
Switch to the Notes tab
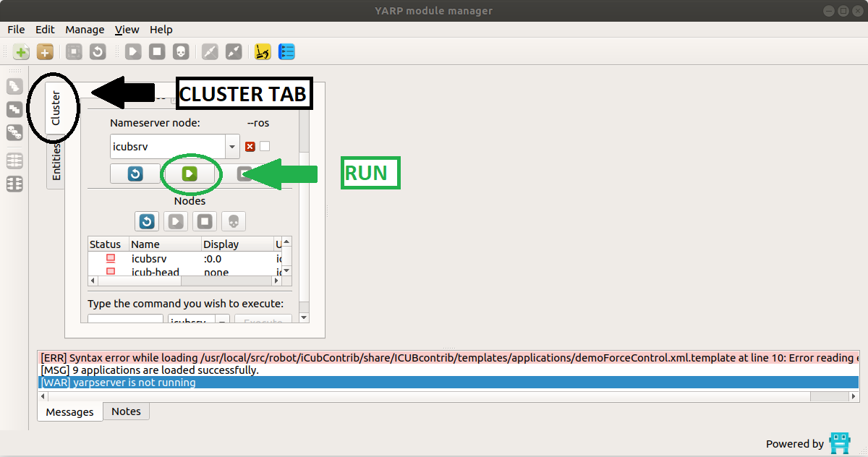[x=126, y=411]
